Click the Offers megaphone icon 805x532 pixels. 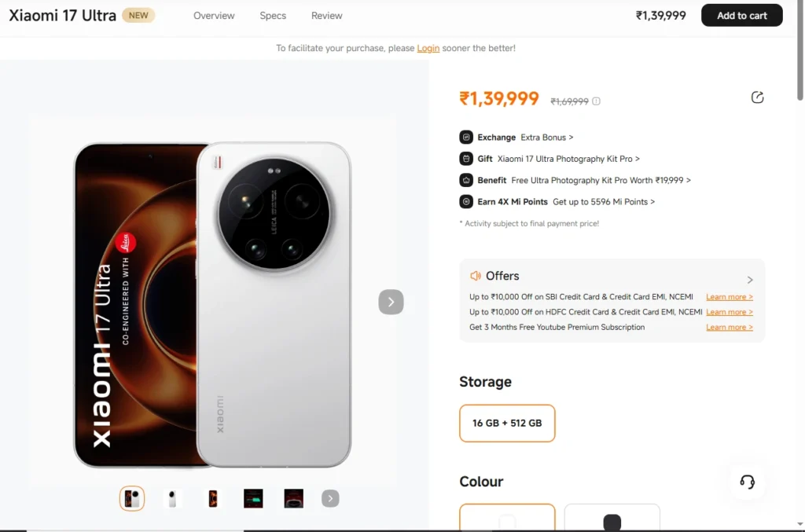click(474, 276)
